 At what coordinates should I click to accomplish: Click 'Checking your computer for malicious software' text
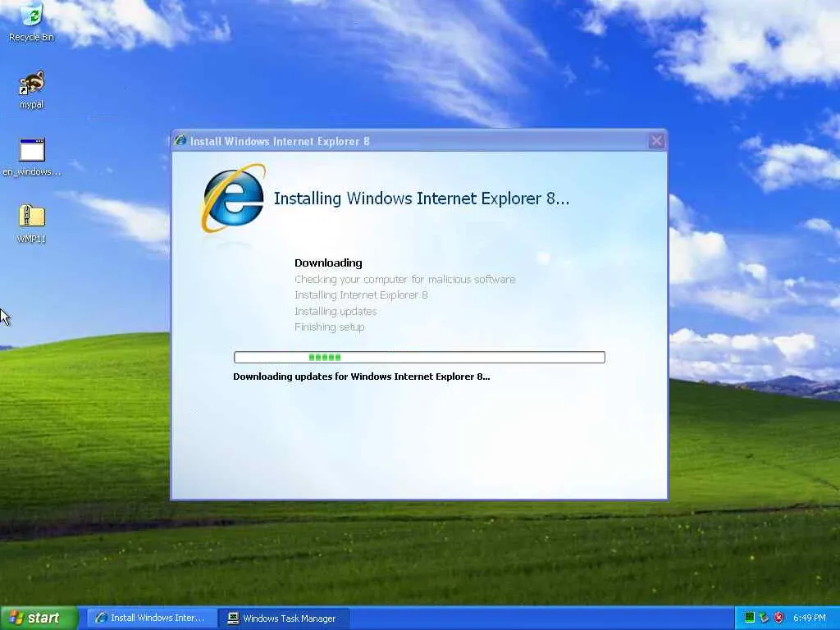405,279
